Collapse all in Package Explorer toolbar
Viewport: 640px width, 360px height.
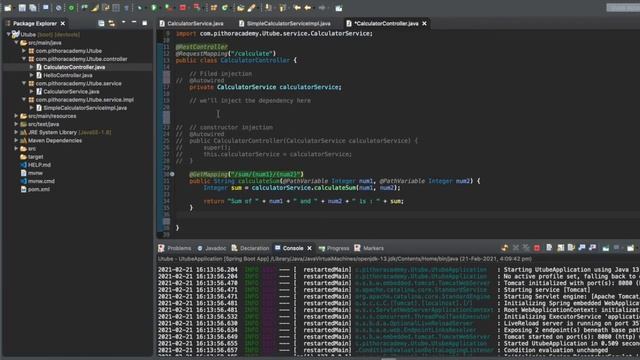coord(101,23)
